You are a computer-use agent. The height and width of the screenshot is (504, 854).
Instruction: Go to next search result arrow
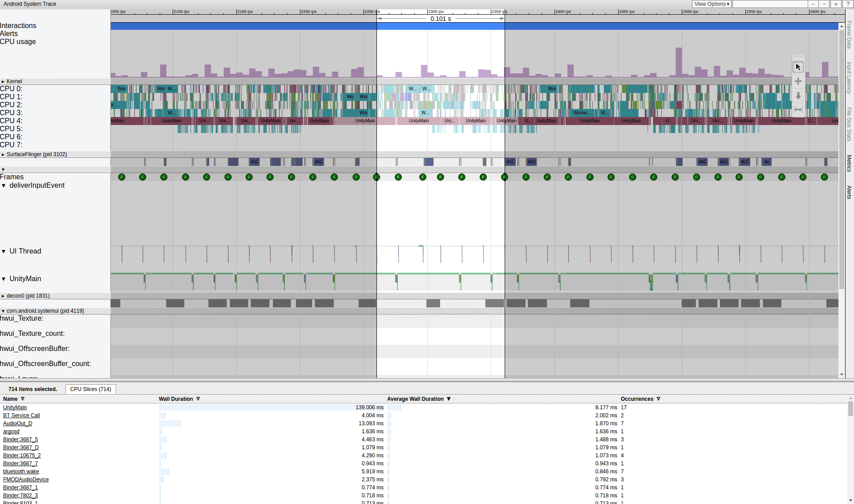click(824, 4)
